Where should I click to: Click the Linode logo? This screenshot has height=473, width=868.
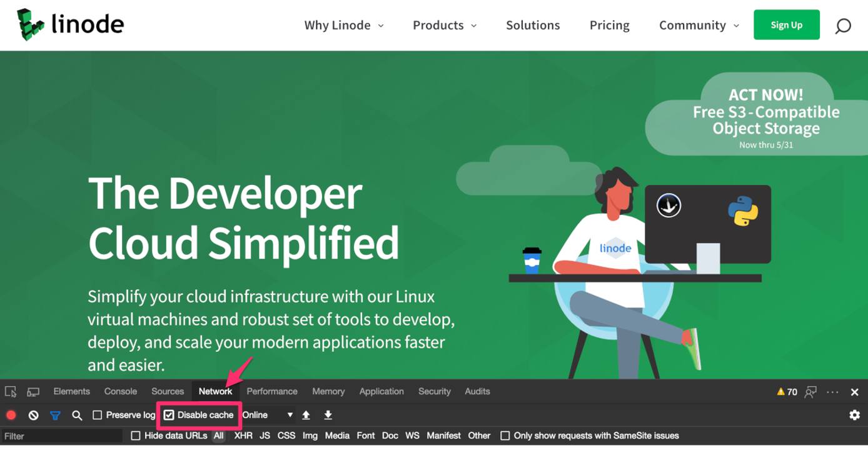[x=69, y=24]
